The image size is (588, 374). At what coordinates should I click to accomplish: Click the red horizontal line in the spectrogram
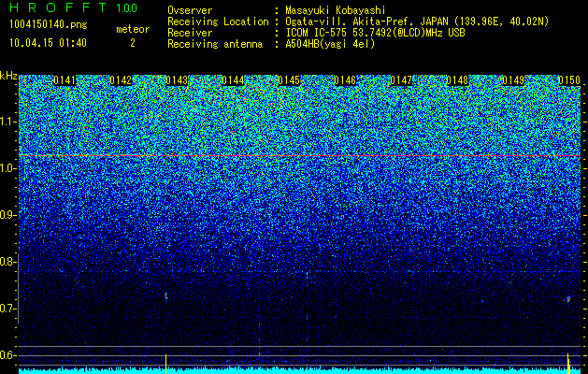pos(299,155)
